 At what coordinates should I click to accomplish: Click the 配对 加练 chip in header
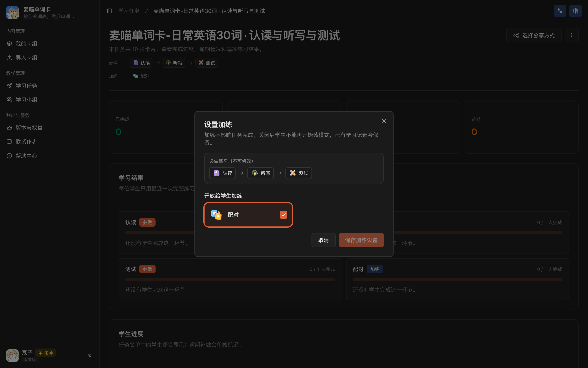coord(141,76)
